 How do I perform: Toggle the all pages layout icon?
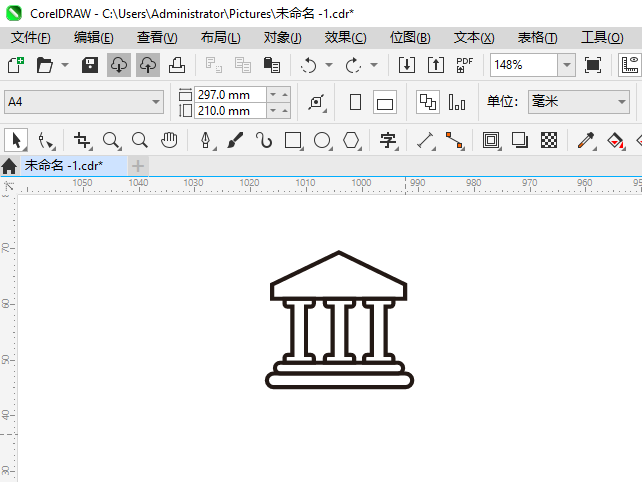[428, 102]
